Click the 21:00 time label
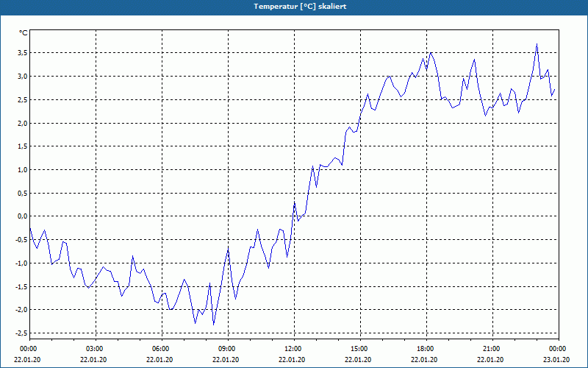Screen dimensions: 588x368 (x=491, y=349)
